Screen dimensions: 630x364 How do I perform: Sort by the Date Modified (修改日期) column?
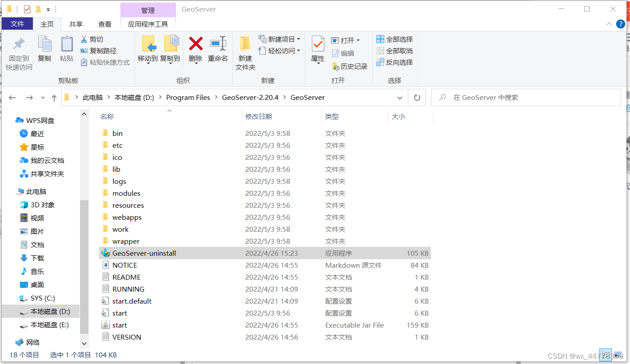tap(259, 117)
